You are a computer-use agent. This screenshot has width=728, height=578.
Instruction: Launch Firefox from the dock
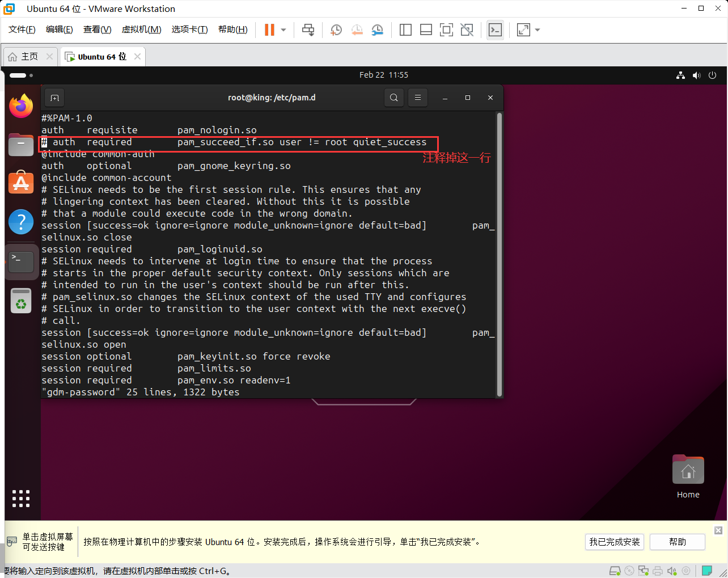pos(21,106)
